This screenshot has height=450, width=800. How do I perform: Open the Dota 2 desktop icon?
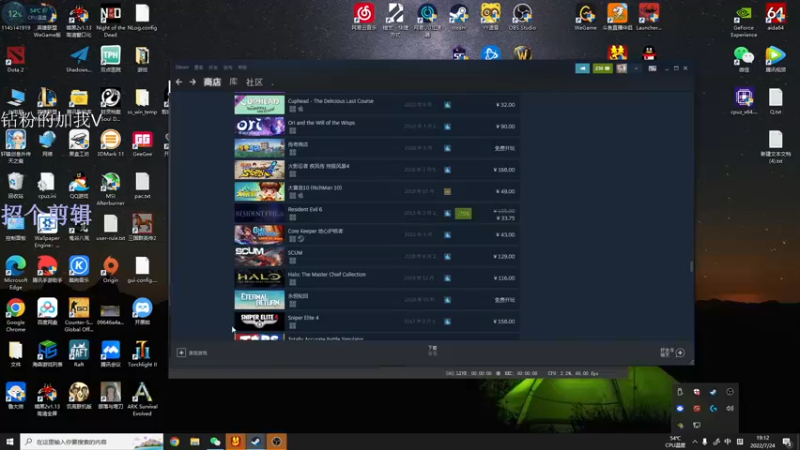[x=15, y=59]
